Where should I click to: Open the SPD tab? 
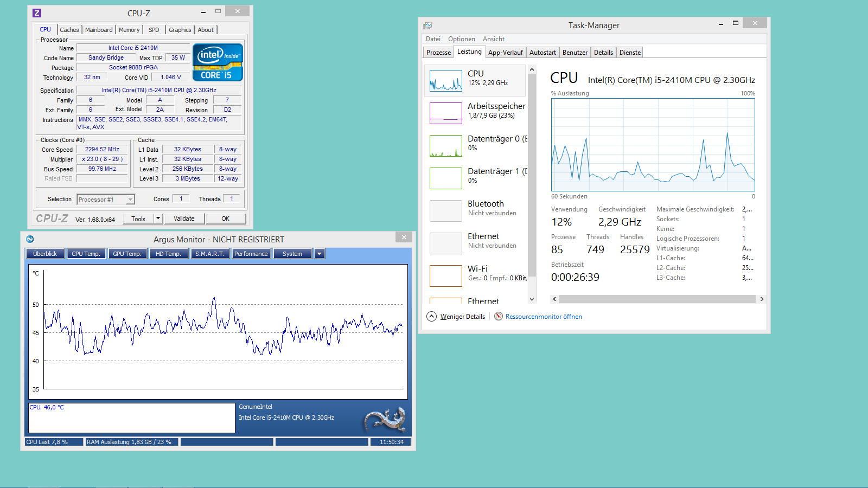point(154,30)
